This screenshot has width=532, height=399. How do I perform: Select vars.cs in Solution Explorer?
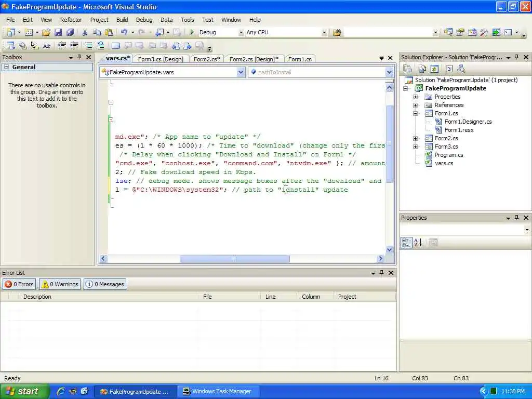pos(444,163)
